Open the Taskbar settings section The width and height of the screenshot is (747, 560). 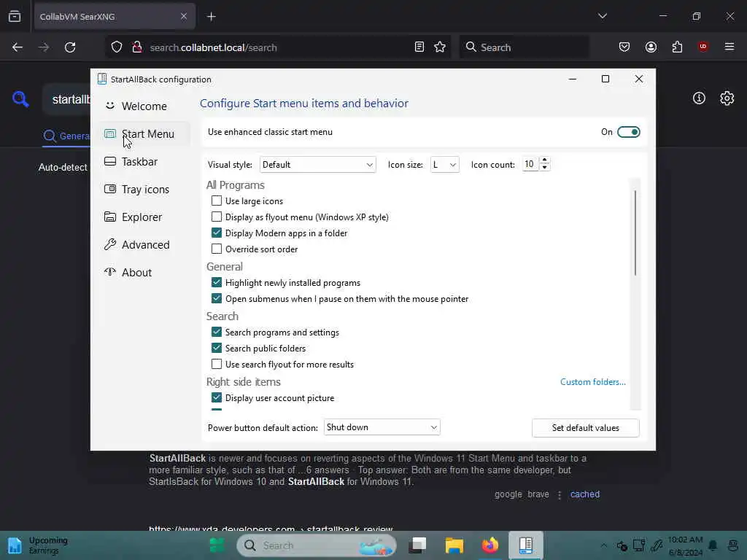(x=144, y=161)
